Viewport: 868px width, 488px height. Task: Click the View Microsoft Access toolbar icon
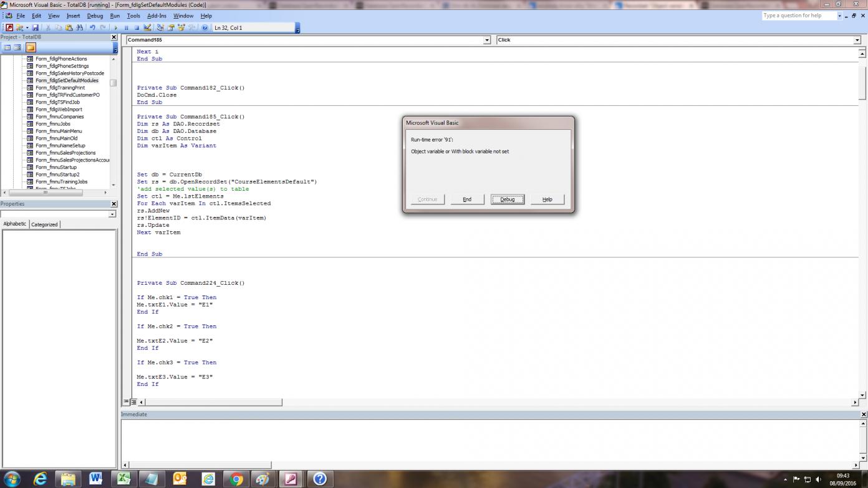tap(9, 27)
